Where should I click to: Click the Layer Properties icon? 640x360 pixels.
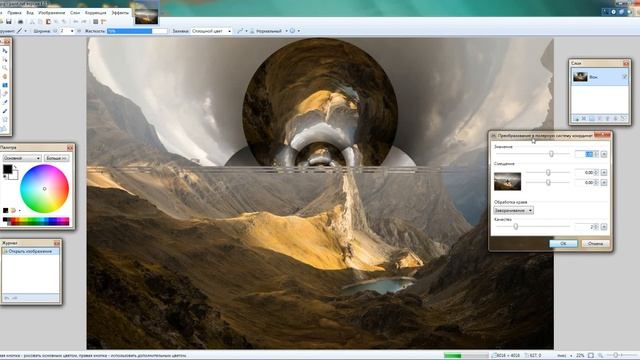click(x=623, y=119)
